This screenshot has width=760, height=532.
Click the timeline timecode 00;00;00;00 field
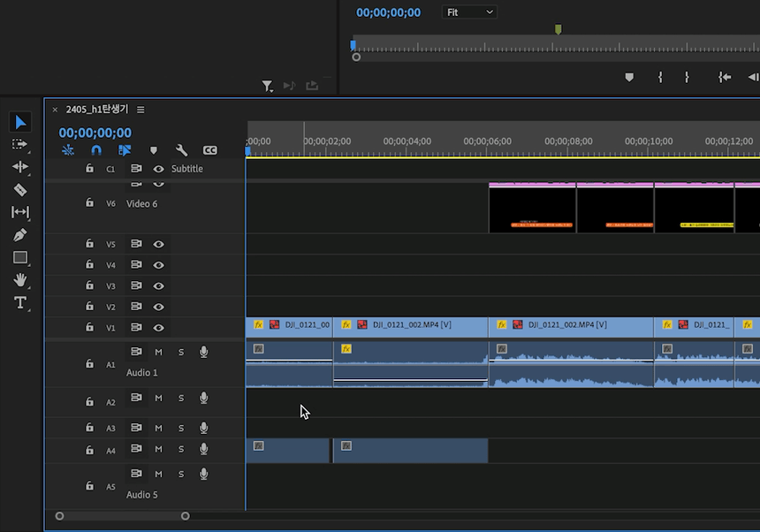click(x=95, y=133)
